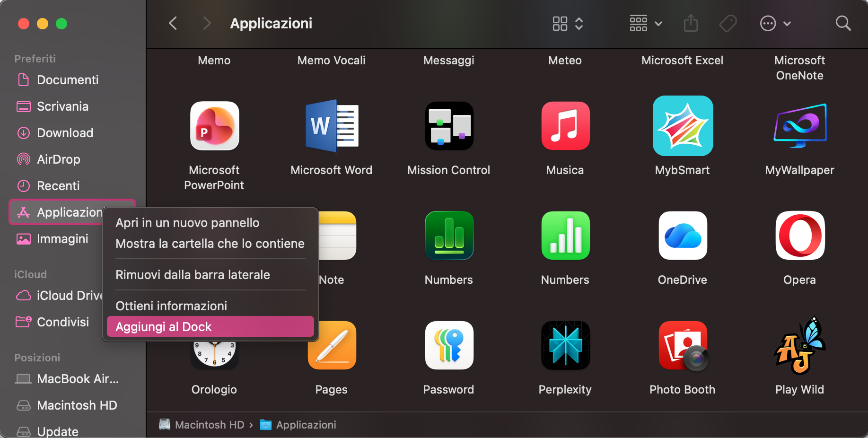Go back with the left arrow

(x=173, y=23)
